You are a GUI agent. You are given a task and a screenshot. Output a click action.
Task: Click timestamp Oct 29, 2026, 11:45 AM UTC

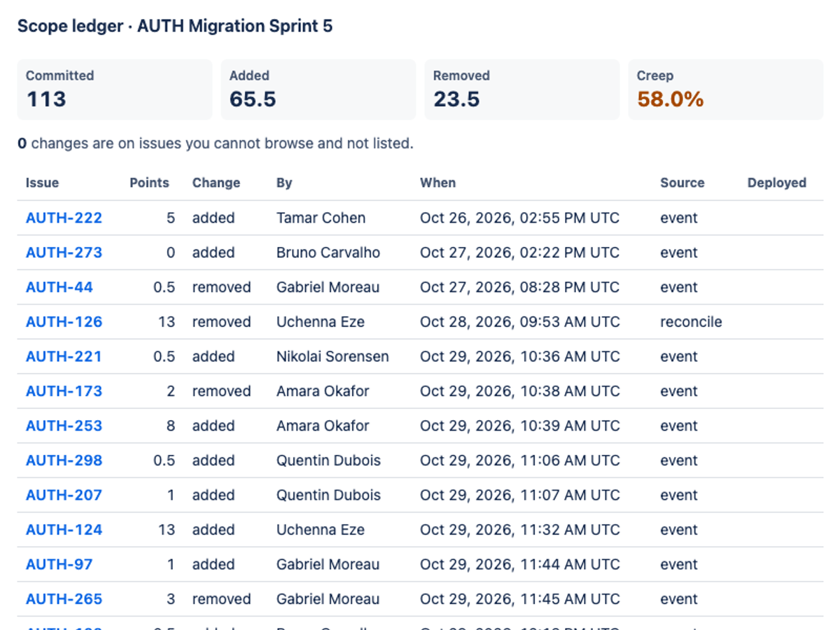click(520, 599)
